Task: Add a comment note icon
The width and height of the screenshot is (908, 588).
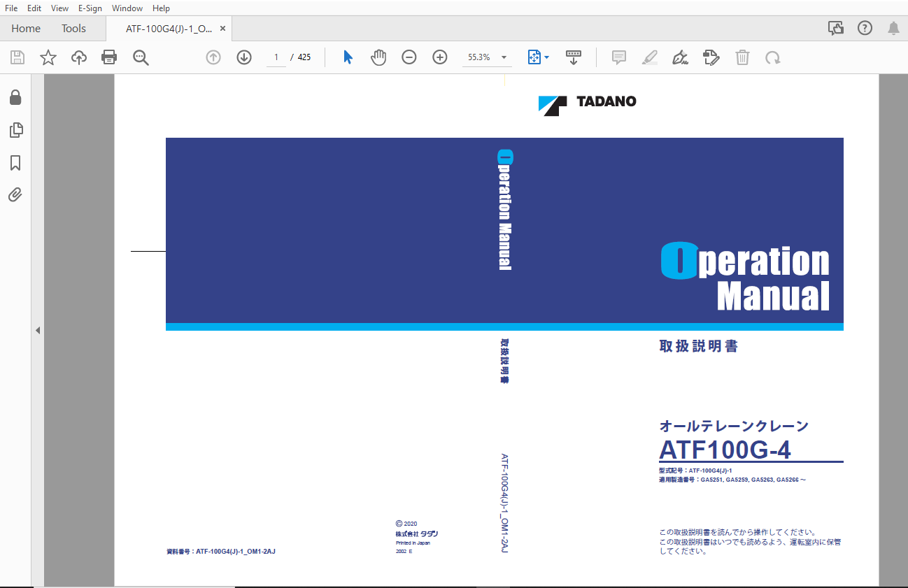Action: tap(619, 57)
